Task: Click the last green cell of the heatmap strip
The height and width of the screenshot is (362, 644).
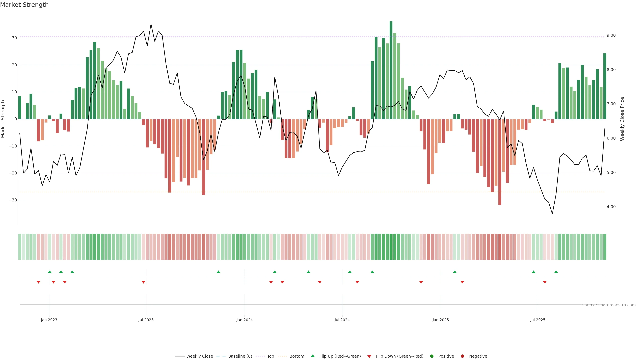Action: tap(605, 247)
